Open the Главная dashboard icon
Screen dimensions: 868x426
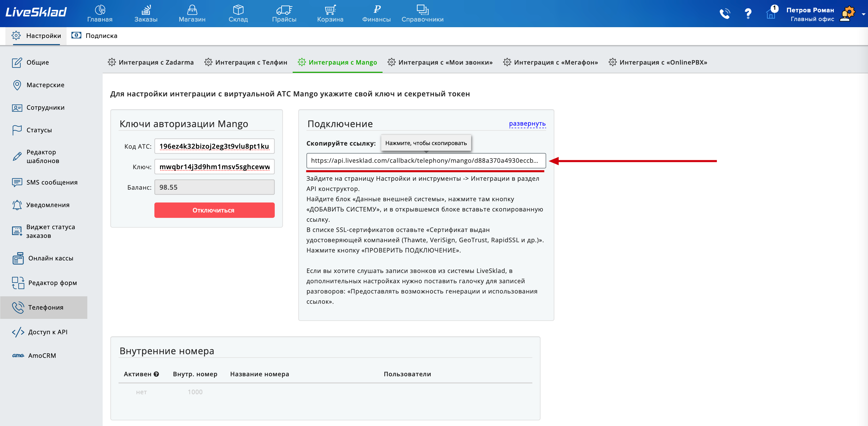tap(100, 14)
